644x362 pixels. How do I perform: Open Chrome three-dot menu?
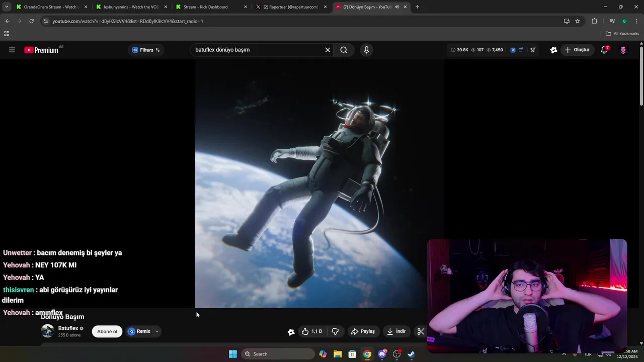637,21
